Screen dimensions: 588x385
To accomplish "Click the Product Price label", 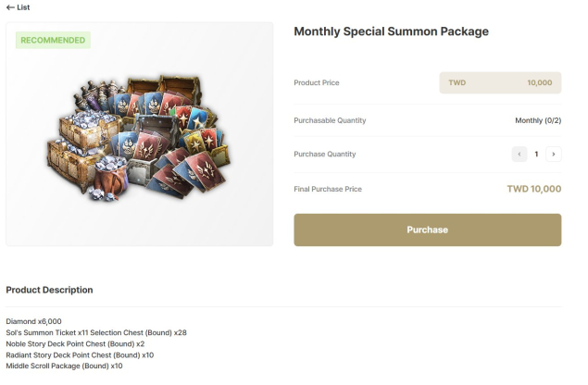I will pyautogui.click(x=316, y=82).
